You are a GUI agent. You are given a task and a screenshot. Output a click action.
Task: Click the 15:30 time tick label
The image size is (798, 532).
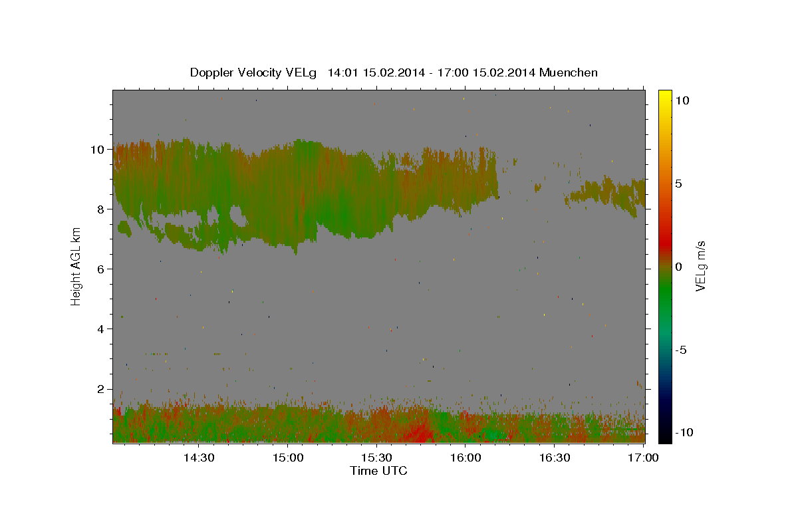point(376,458)
